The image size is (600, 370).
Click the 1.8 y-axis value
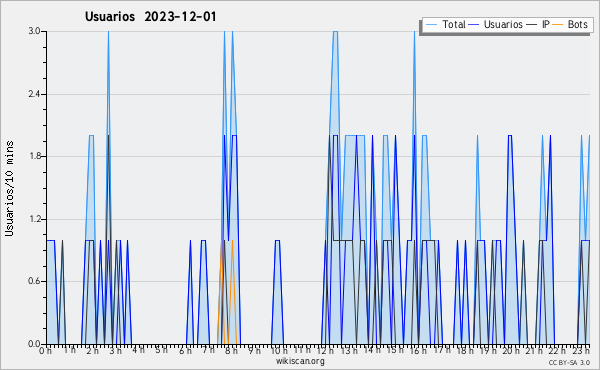(x=35, y=156)
